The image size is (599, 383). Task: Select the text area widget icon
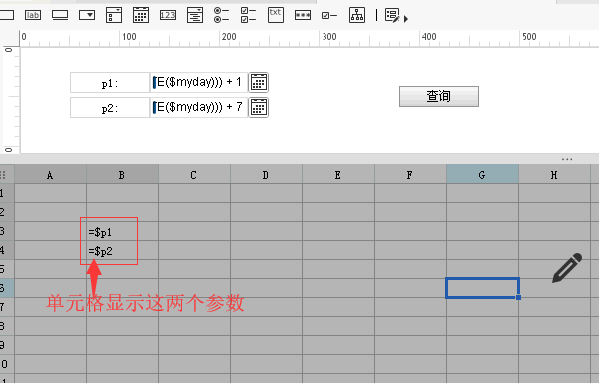click(x=195, y=15)
